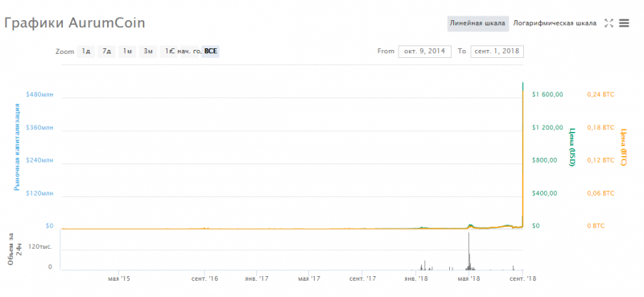Select the ВСЕ zoom range
Screen dimensions: 644x297
211,52
